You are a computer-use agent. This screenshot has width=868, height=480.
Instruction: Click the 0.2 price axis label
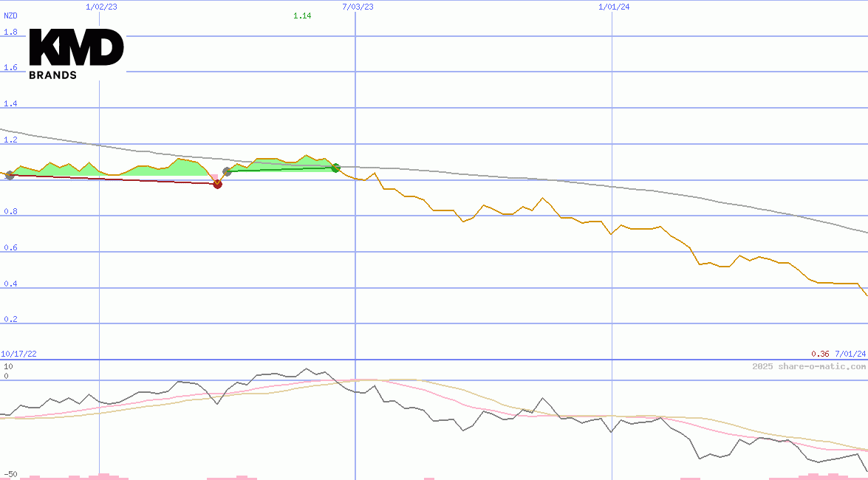[x=10, y=320]
